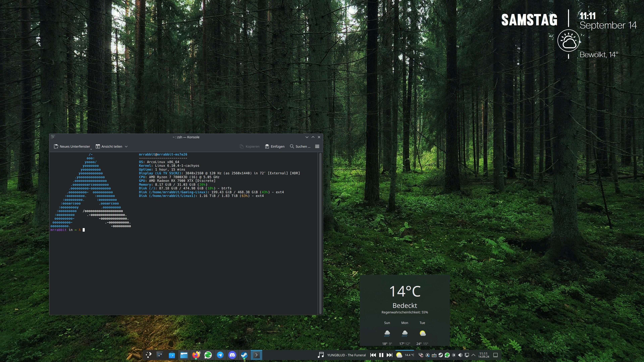
Task: Open Firefox from the taskbar
Action: tap(196, 355)
